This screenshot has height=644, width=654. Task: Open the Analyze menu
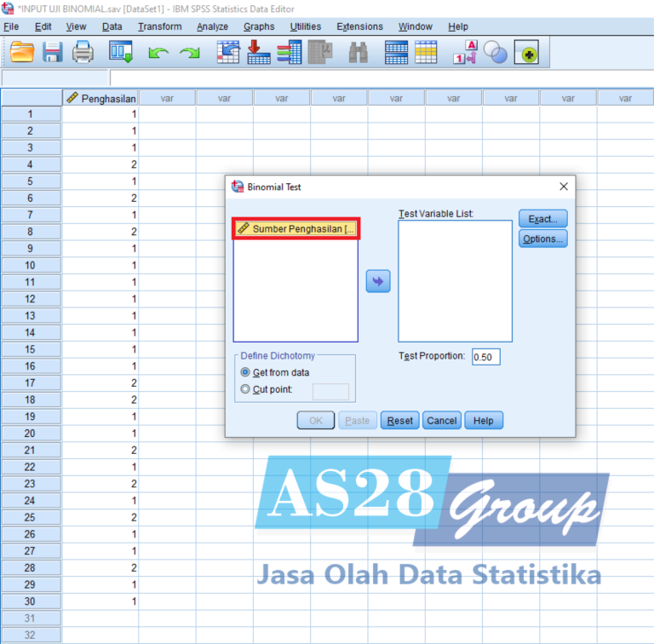pyautogui.click(x=212, y=26)
